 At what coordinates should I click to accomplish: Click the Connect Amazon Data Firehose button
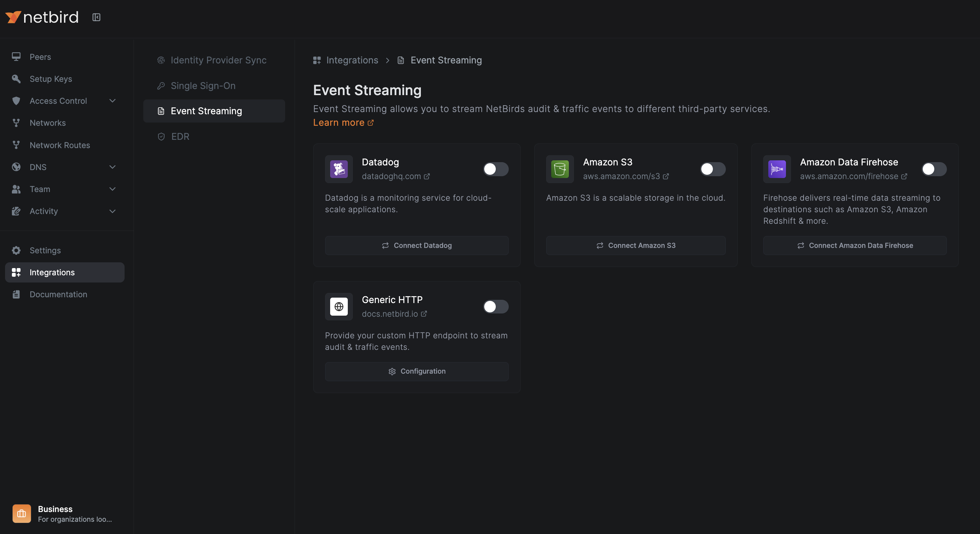point(854,245)
